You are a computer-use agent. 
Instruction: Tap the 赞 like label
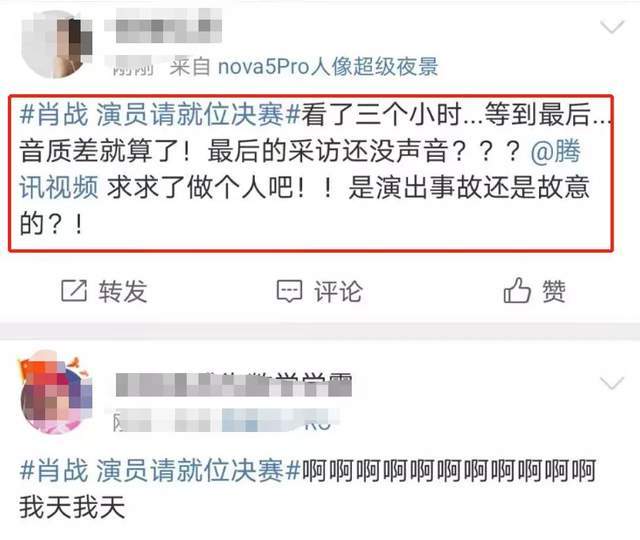(x=554, y=291)
